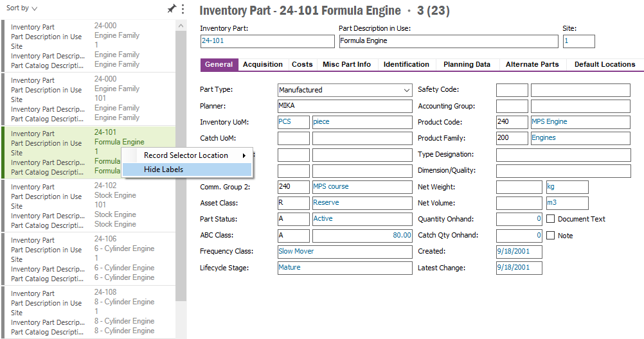
Task: Open the Sort by dropdown
Action: coord(22,8)
